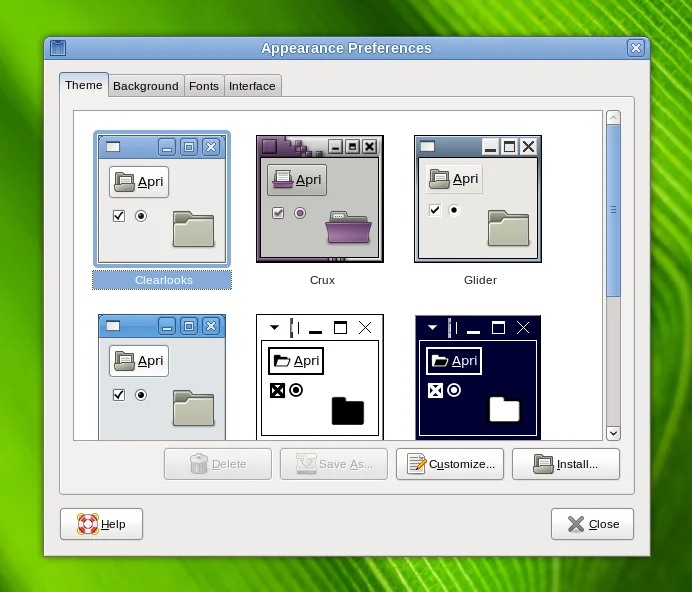Viewport: 692px width, 592px height.
Task: Click the theme list scrollbar handle
Action: coord(613,210)
